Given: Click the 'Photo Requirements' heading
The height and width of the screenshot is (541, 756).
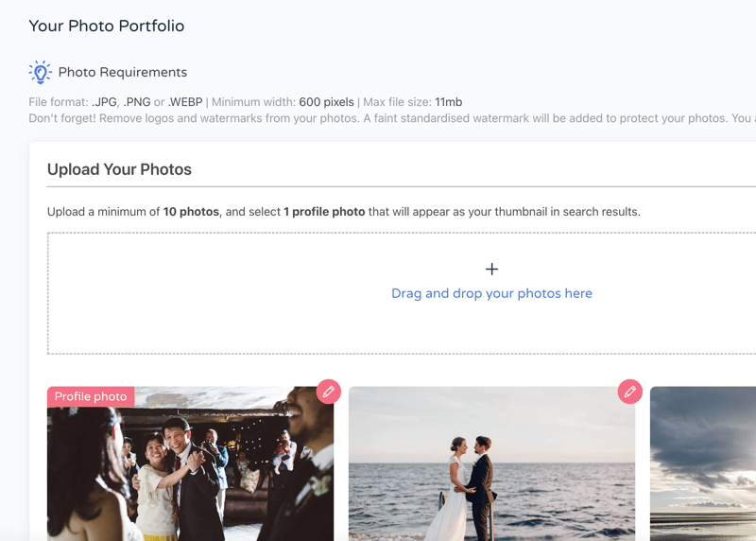Looking at the screenshot, I should point(123,73).
